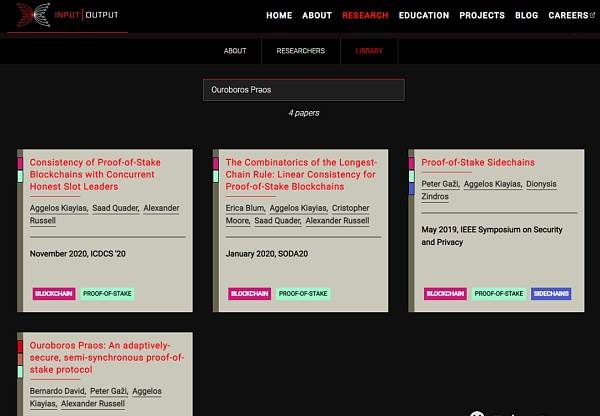Viewport: 600px width, 416px height.
Task: Switch to the RESEARCHERS sub-tab
Action: coord(300,51)
